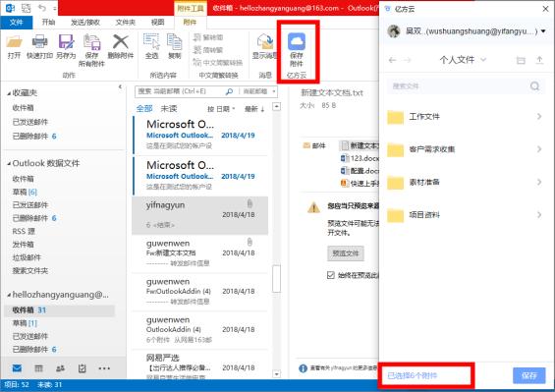The image size is (555, 392).
Task: Open the People view icon
Action: pyautogui.click(x=60, y=368)
